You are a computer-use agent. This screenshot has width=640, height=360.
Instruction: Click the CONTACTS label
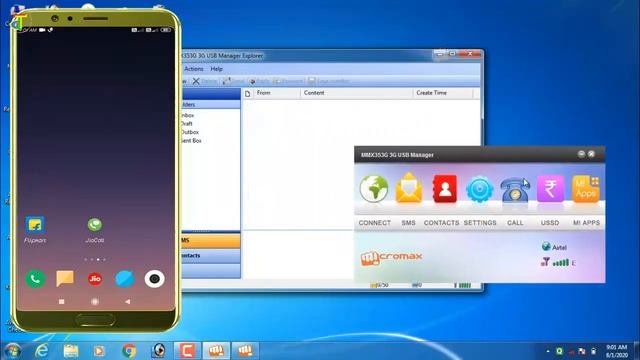(441, 223)
